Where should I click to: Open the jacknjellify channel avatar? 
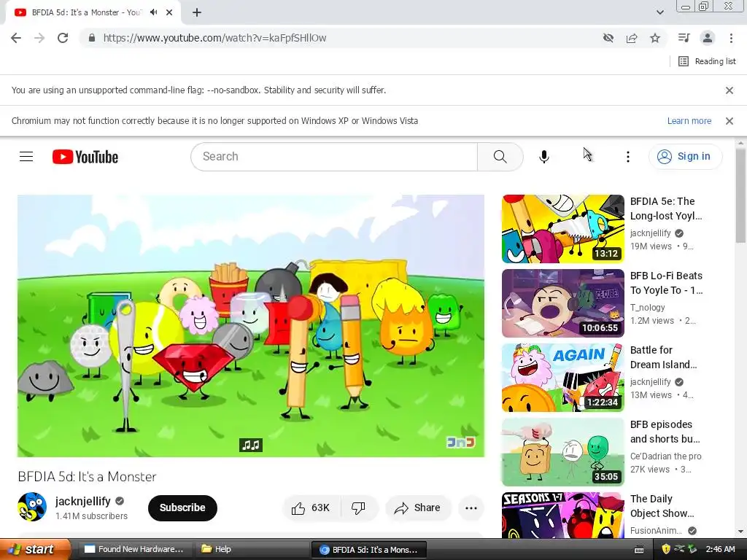click(32, 507)
